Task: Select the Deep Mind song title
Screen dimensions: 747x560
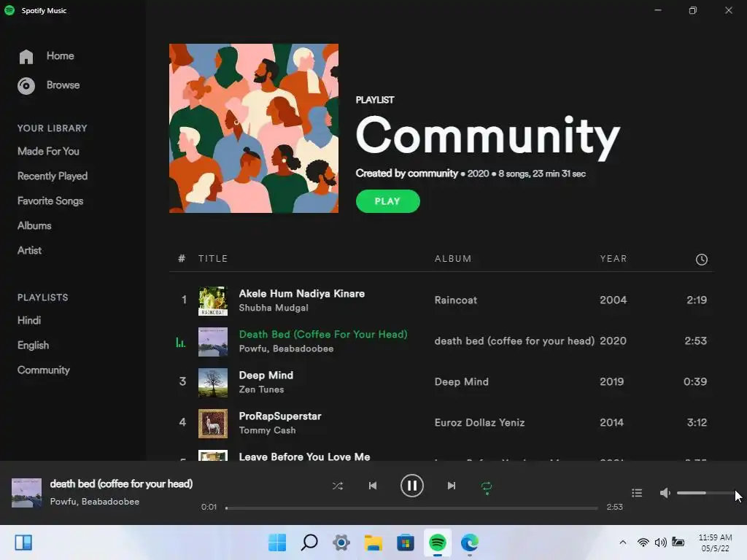Action: (266, 375)
